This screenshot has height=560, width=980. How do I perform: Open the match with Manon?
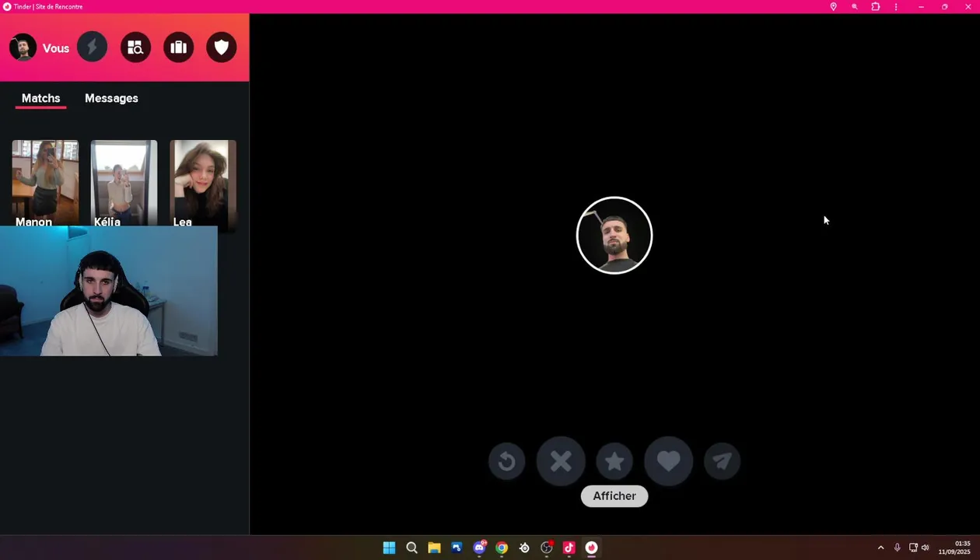click(x=45, y=184)
